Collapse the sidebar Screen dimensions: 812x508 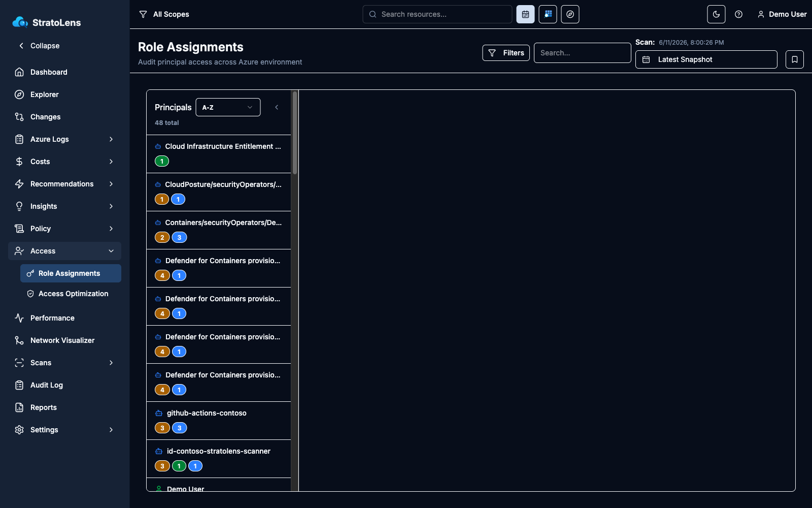point(39,46)
